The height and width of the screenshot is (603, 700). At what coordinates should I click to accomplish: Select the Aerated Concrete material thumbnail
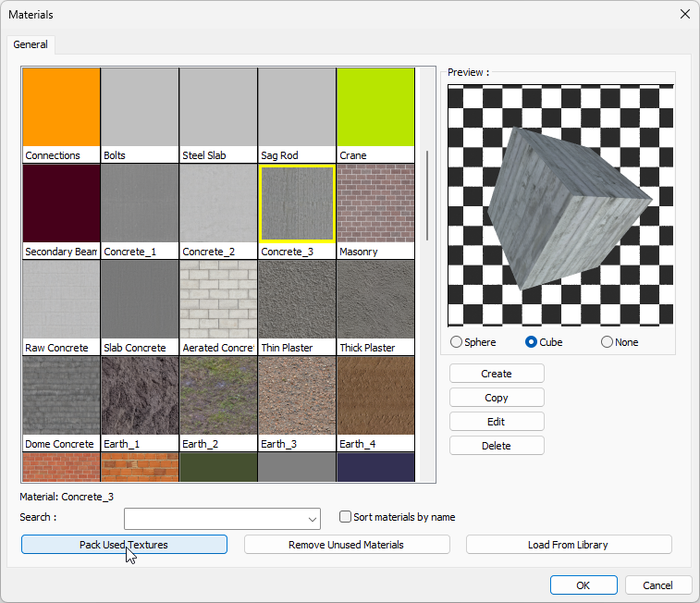218,300
